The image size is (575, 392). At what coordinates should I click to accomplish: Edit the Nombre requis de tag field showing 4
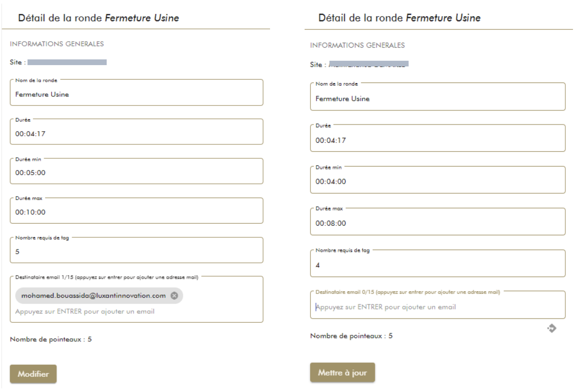coord(437,265)
